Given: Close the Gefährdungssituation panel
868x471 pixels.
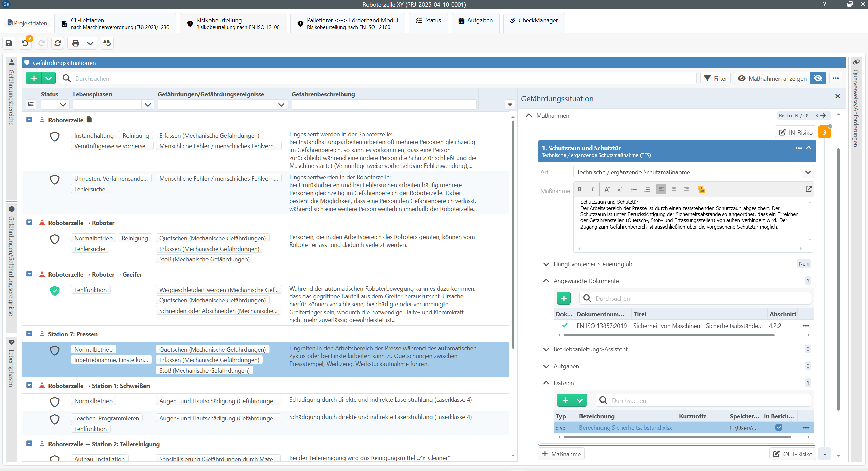Looking at the screenshot, I should pos(837,96).
